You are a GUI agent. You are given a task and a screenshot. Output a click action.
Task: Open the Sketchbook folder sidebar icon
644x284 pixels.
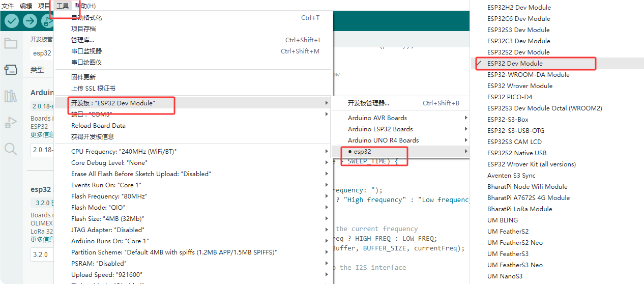[x=11, y=43]
